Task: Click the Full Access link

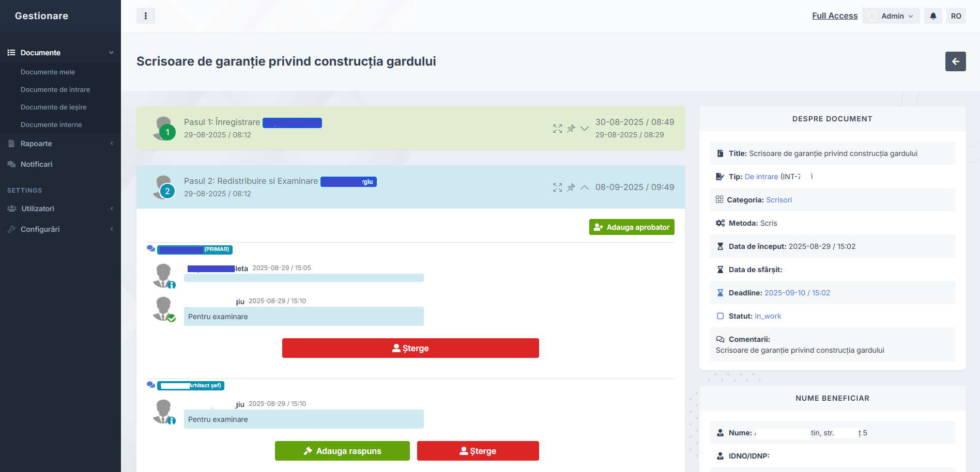Action: pos(834,16)
